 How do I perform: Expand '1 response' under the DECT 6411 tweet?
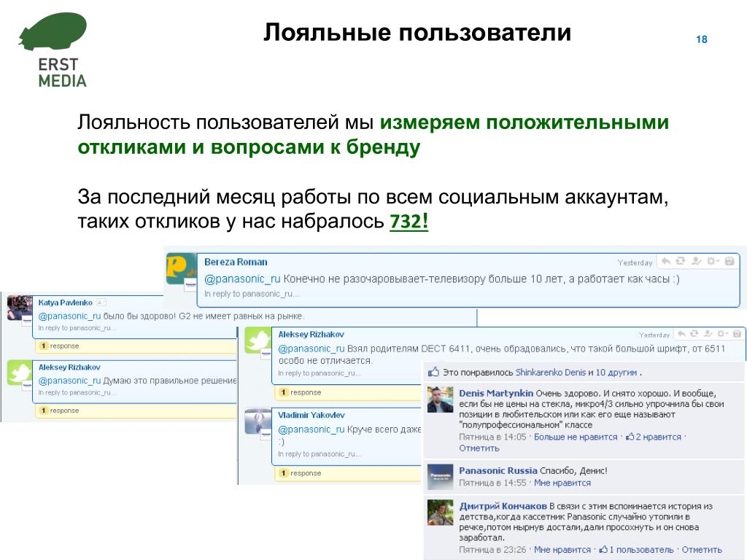301,392
